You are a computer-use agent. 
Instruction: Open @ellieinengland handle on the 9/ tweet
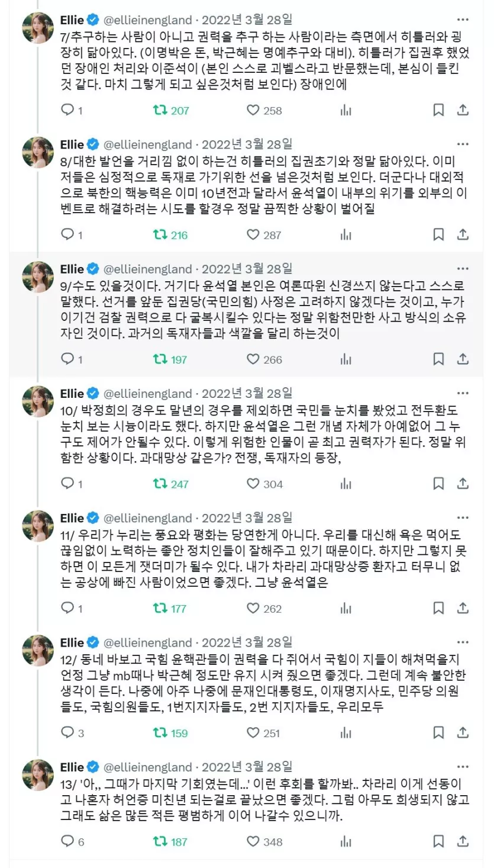coord(148,269)
